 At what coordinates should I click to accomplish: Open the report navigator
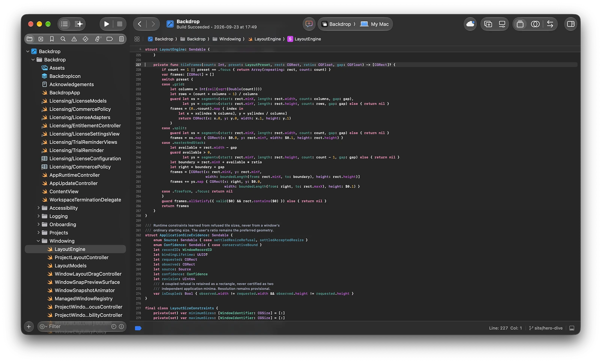(x=121, y=39)
